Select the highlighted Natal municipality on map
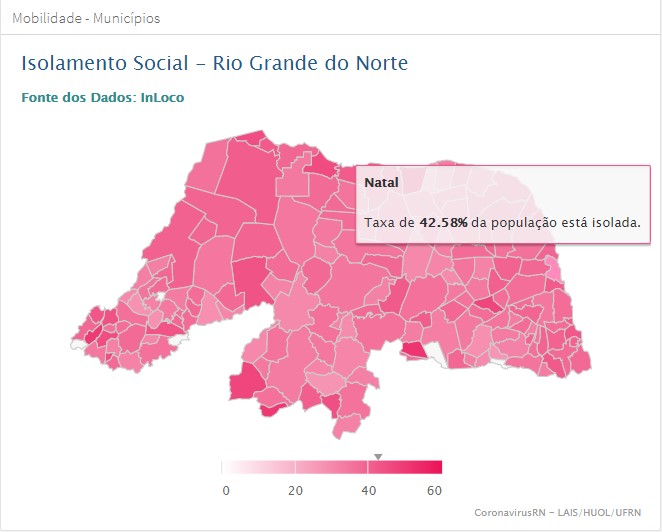 [x=552, y=268]
